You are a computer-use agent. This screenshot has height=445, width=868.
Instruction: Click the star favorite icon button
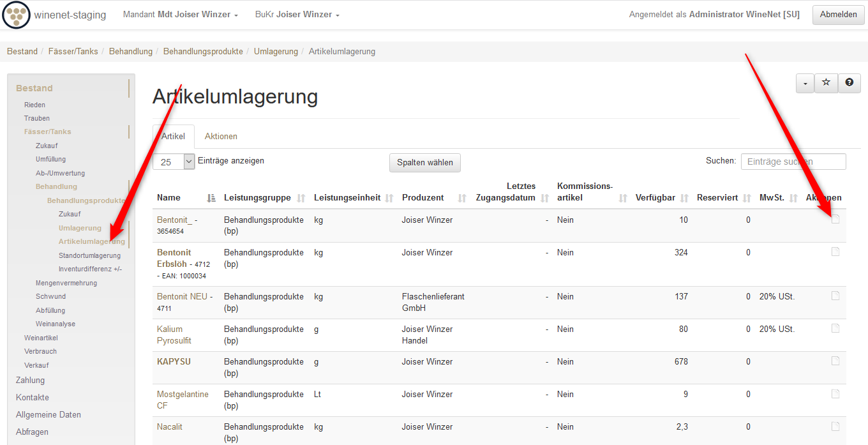[826, 83]
